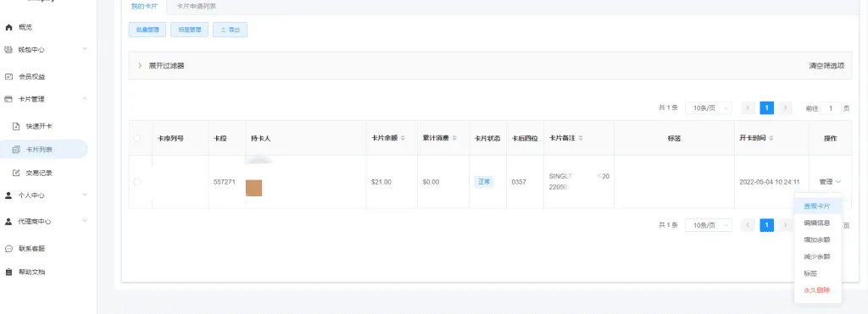Click the 标签管理 button
Screen dimensions: 868x314
pyautogui.click(x=189, y=30)
